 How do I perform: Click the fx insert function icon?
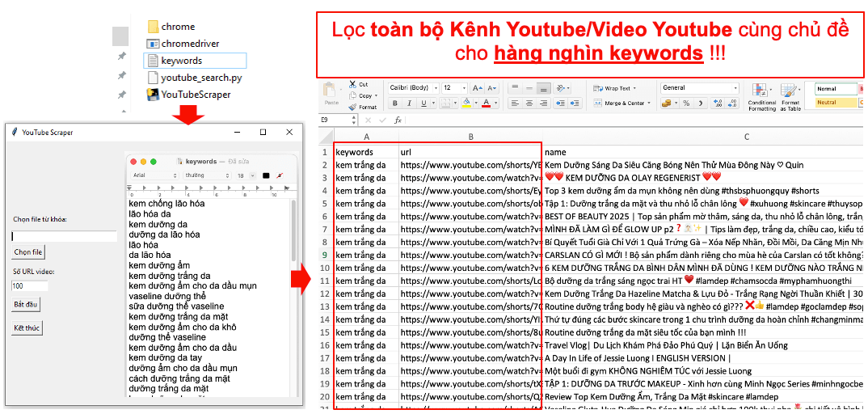click(398, 120)
